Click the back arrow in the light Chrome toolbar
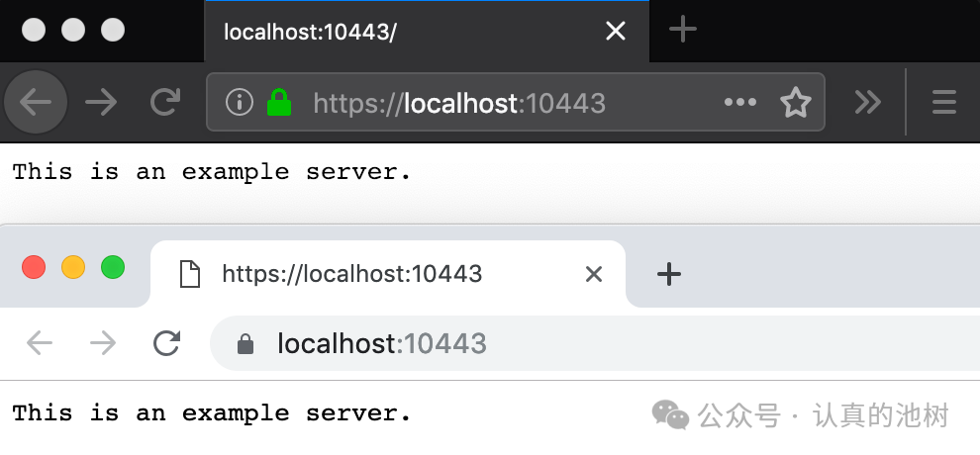The height and width of the screenshot is (455, 980). click(x=40, y=343)
